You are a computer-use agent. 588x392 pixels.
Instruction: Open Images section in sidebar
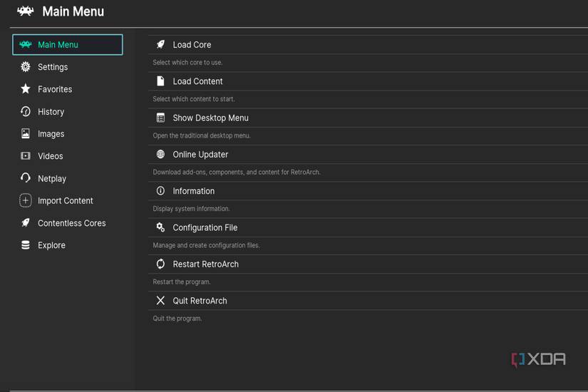coord(51,134)
